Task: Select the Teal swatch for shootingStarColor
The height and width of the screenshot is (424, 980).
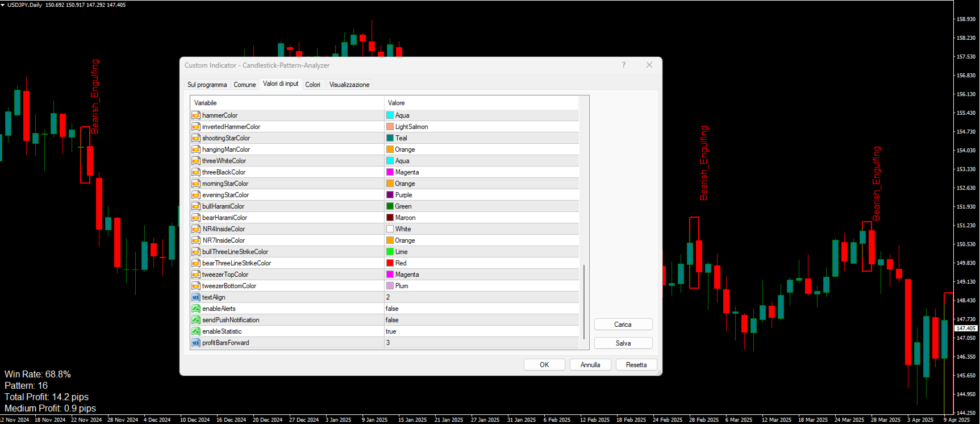Action: click(x=390, y=138)
